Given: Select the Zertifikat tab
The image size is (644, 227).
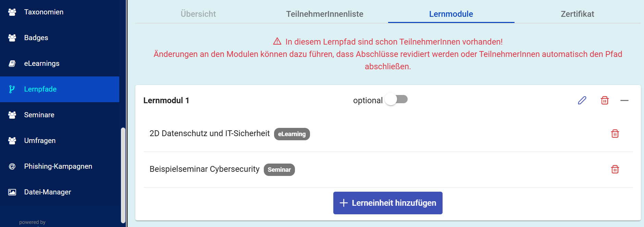Looking at the screenshot, I should [x=577, y=14].
